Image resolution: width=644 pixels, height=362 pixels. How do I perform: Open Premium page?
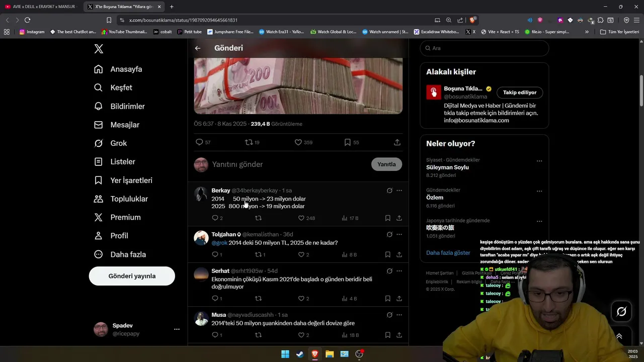coord(117,217)
